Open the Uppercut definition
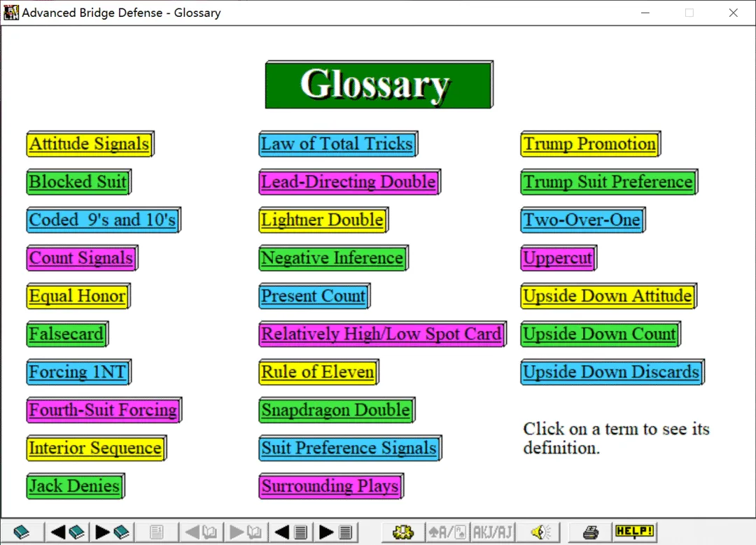Screen dimensions: 756x545 click(x=559, y=257)
